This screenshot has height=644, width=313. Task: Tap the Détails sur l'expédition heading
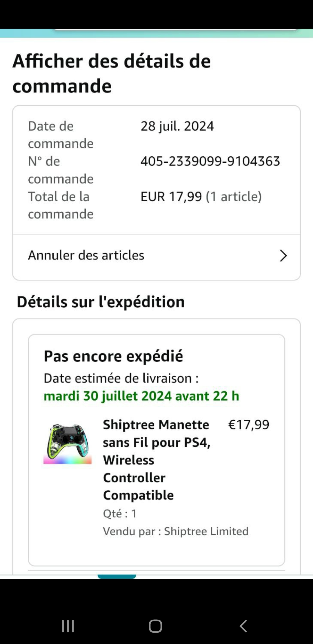point(101,302)
